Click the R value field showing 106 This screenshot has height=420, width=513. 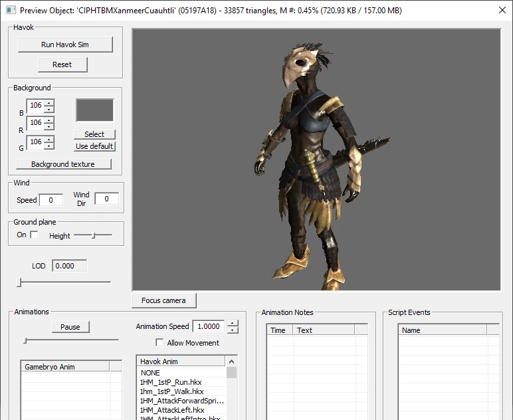[x=36, y=123]
